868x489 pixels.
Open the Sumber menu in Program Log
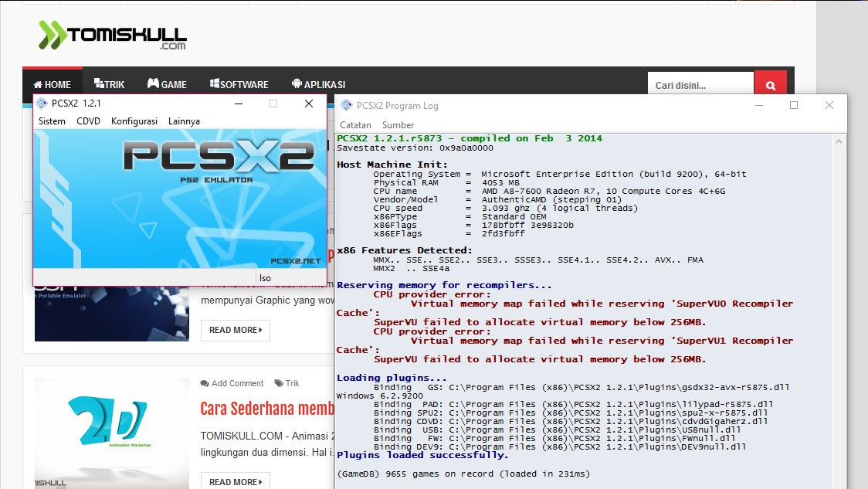[x=398, y=125]
